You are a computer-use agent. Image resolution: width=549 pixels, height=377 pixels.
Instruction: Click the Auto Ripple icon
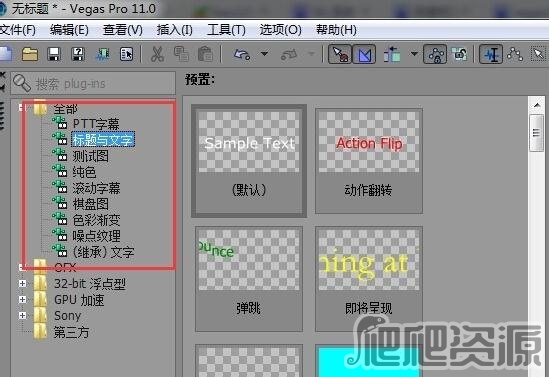point(392,54)
